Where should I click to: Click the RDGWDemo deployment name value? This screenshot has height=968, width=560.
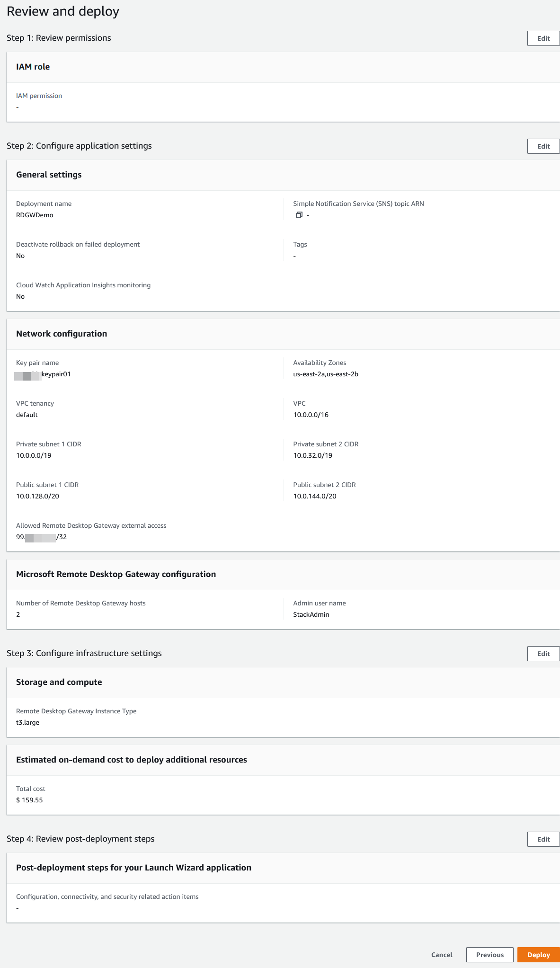pyautogui.click(x=35, y=215)
